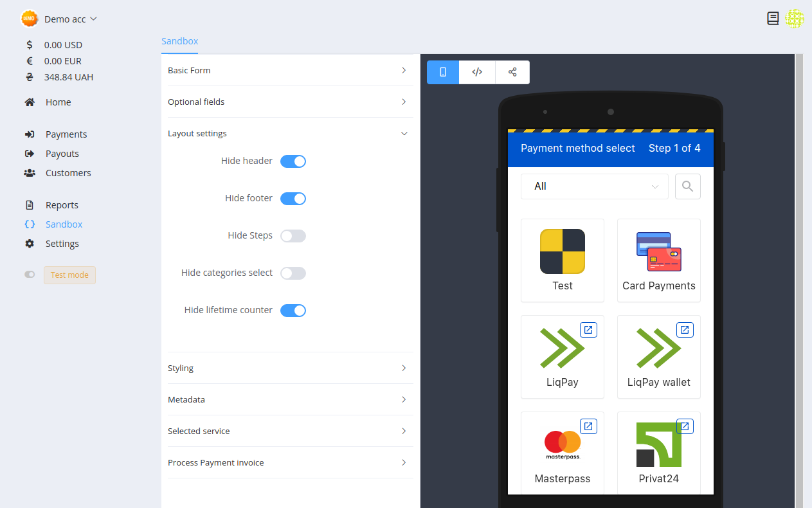Show the embed code view
The width and height of the screenshot is (812, 508).
coord(477,72)
